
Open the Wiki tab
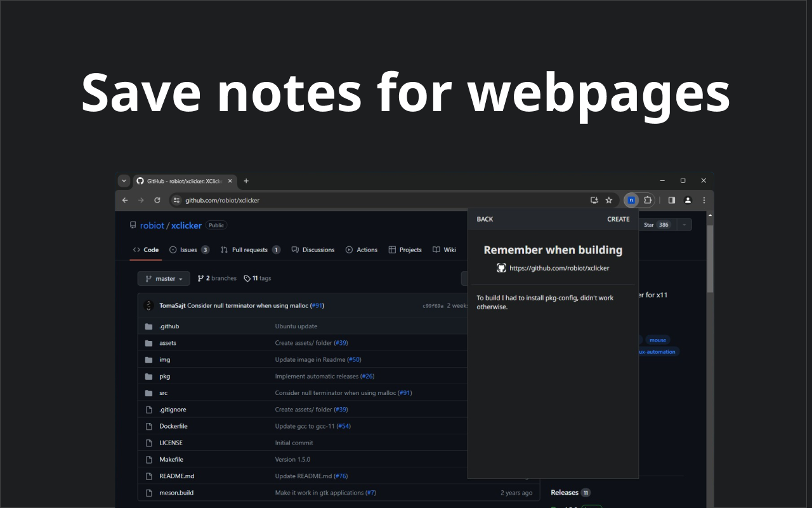point(444,250)
